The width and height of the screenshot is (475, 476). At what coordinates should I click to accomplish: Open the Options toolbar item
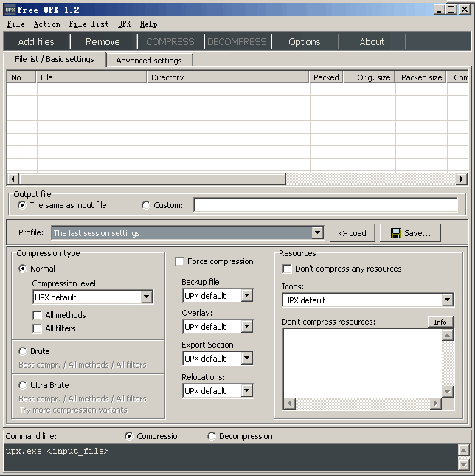point(304,42)
